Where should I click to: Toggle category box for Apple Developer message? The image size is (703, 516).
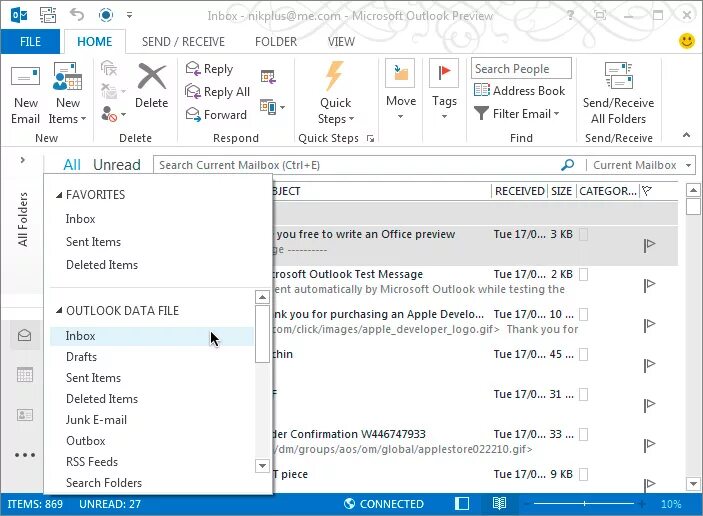point(583,314)
